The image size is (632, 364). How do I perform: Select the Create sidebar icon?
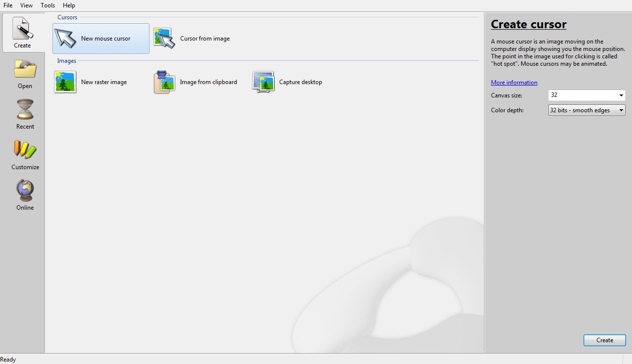[23, 29]
